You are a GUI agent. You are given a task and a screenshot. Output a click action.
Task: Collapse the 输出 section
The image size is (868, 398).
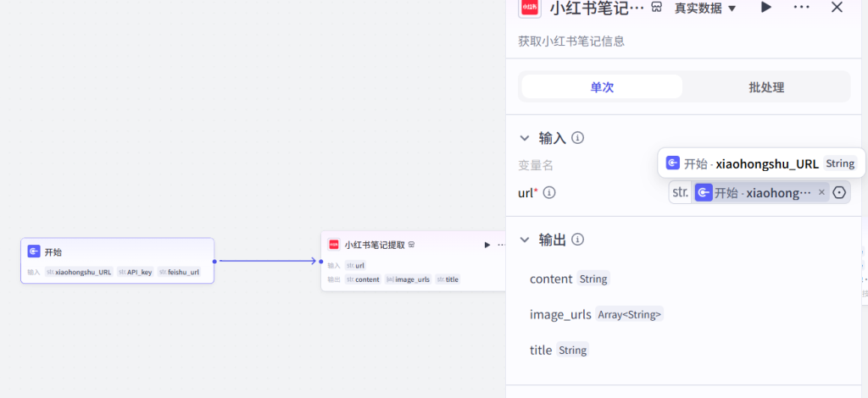(524, 240)
